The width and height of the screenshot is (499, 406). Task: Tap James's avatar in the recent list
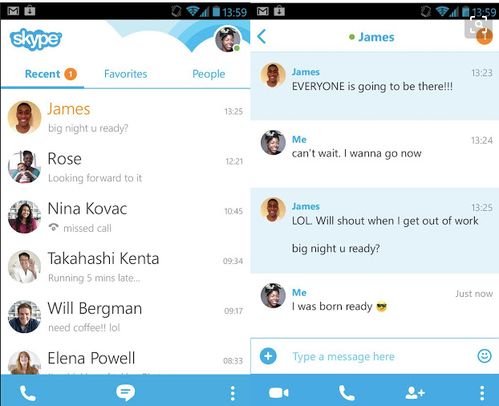(24, 117)
